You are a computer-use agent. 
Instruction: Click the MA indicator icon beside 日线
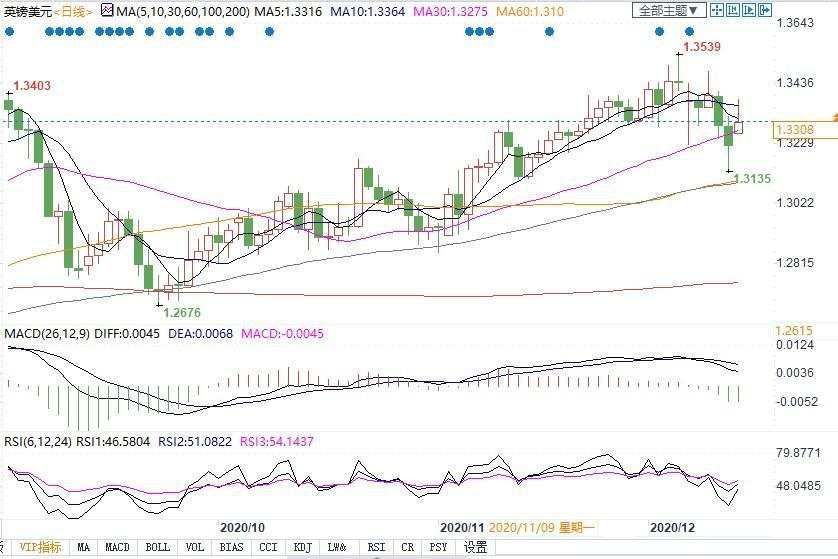107,10
